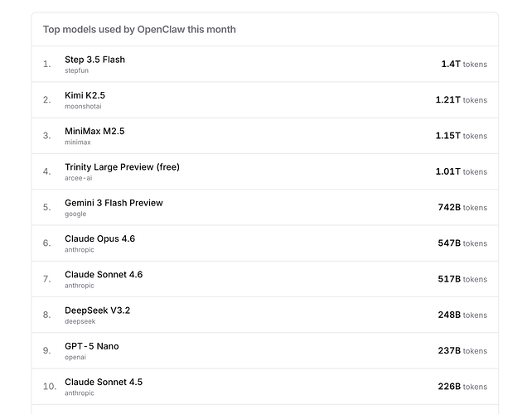Open MiniMax M2.5 model link
Image resolution: width=532 pixels, height=414 pixels.
click(x=94, y=131)
